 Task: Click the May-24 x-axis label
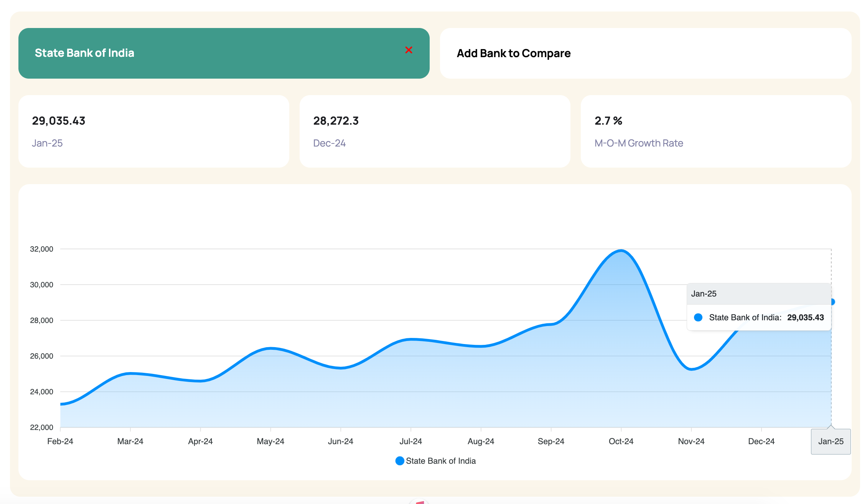click(x=270, y=441)
